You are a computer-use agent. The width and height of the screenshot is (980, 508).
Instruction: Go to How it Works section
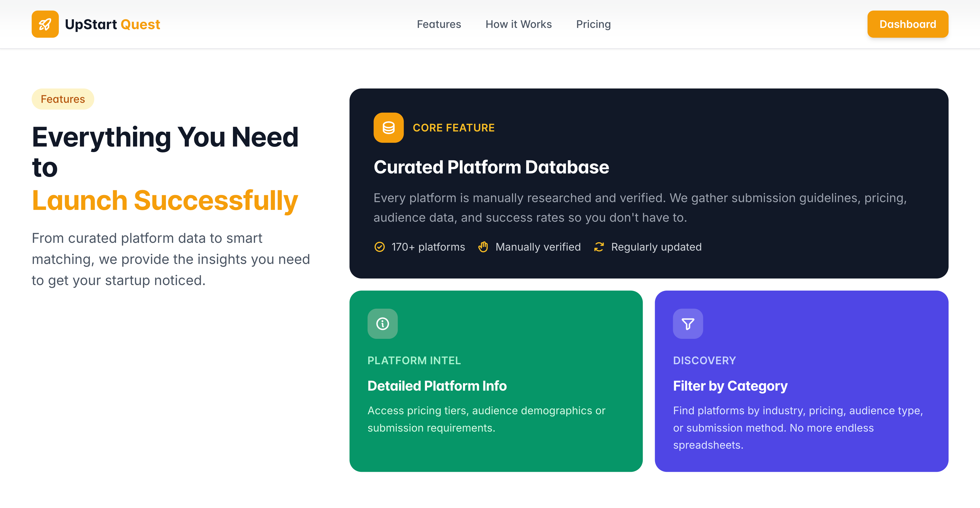518,24
